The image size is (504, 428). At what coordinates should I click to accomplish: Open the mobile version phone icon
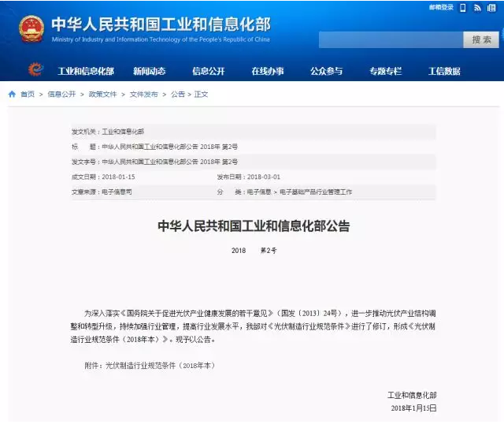pyautogui.click(x=463, y=8)
